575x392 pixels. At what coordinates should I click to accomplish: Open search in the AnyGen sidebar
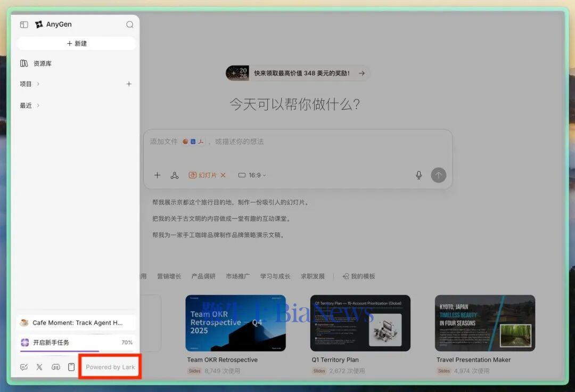pos(129,24)
